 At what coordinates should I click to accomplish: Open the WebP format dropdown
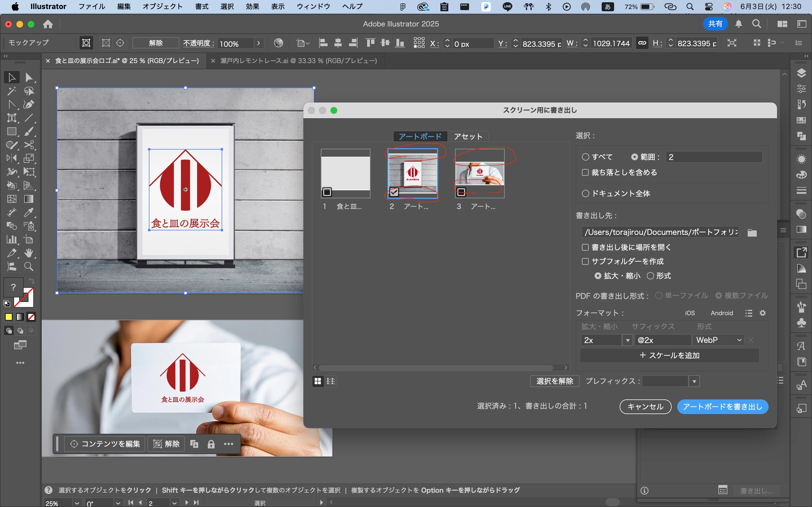click(x=718, y=340)
